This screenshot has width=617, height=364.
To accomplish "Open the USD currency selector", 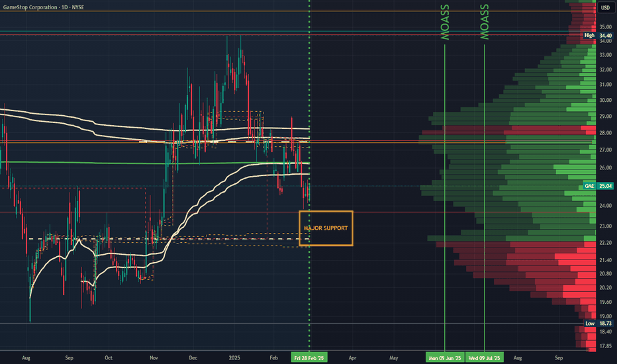I will click(605, 7).
